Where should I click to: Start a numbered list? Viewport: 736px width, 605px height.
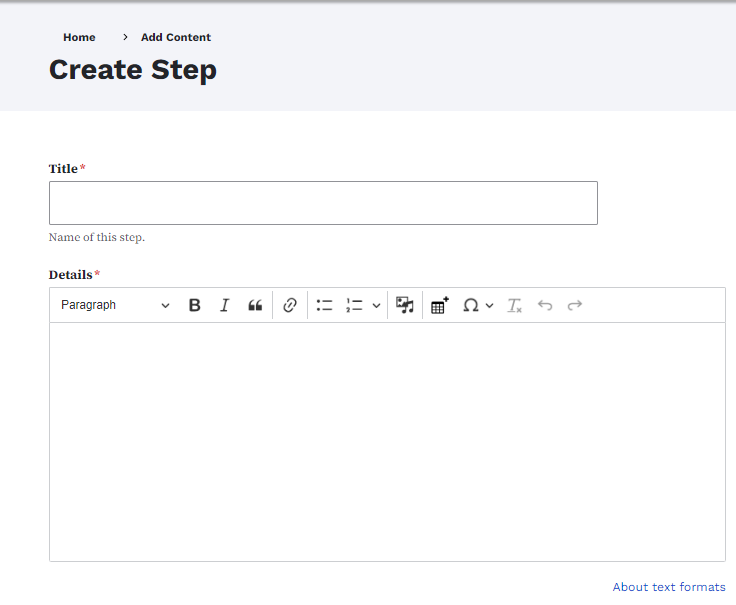click(x=354, y=306)
